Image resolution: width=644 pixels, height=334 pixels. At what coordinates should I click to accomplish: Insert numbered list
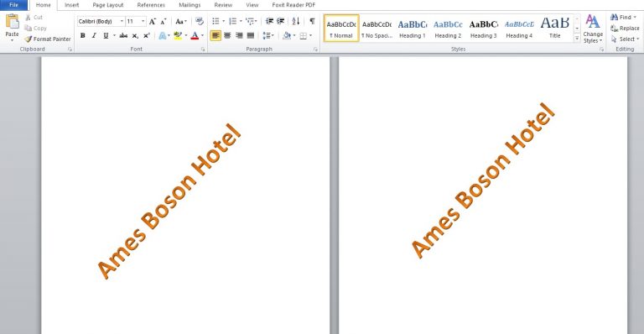pos(233,21)
